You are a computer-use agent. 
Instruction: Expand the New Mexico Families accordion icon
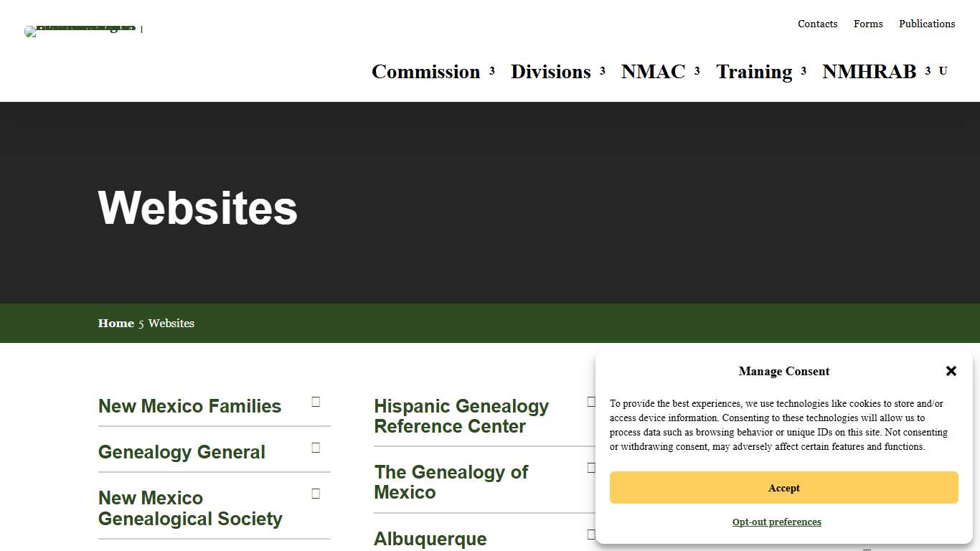click(315, 402)
